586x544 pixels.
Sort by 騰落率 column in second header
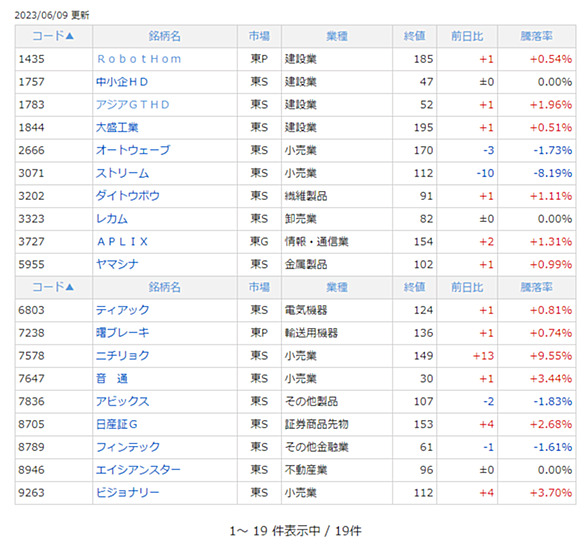(x=537, y=287)
